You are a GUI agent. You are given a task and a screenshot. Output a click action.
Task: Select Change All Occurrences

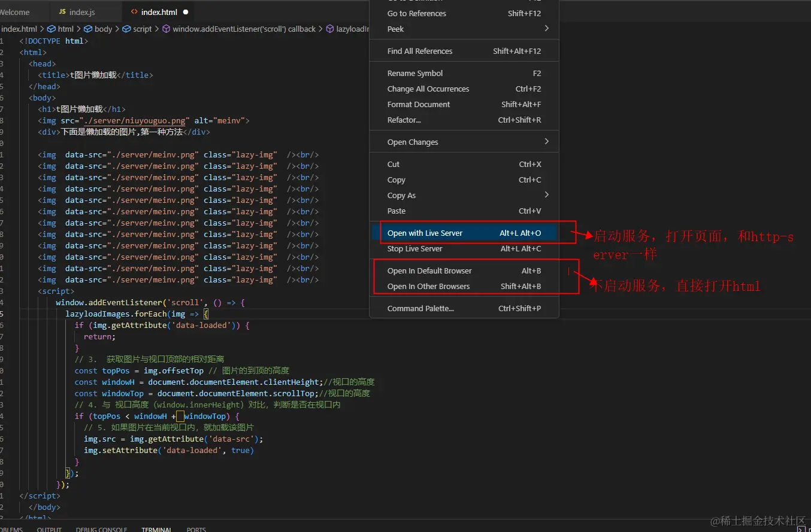(x=464, y=89)
